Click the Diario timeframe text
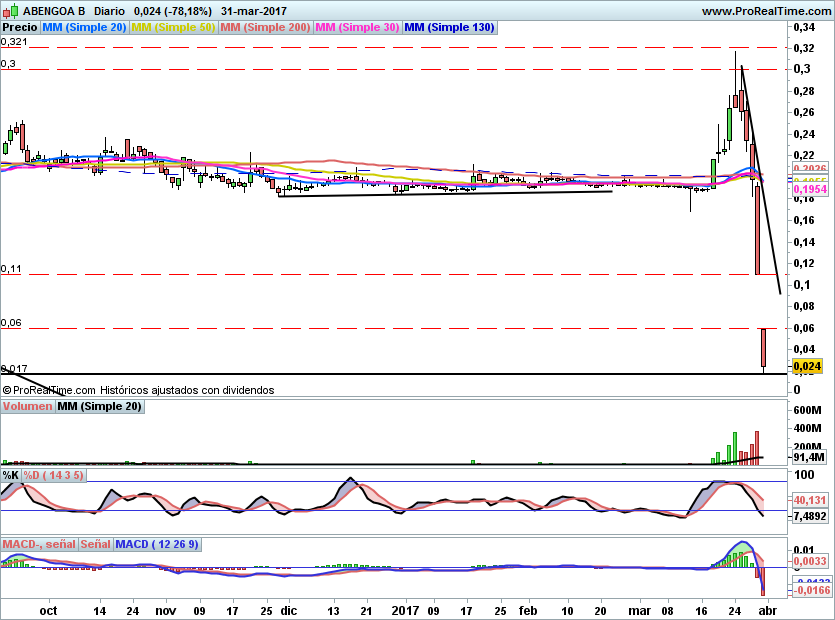Viewport: 835px width, 620px height. pyautogui.click(x=109, y=11)
